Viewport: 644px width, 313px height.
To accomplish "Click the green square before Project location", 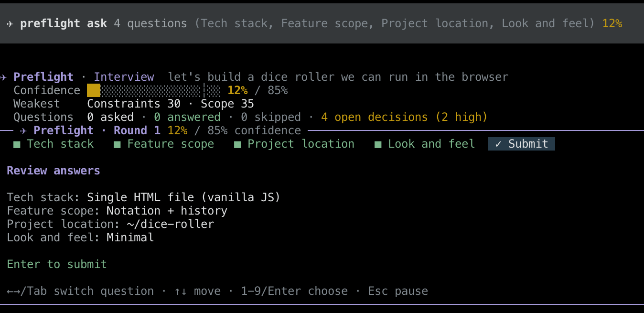I will (x=237, y=144).
